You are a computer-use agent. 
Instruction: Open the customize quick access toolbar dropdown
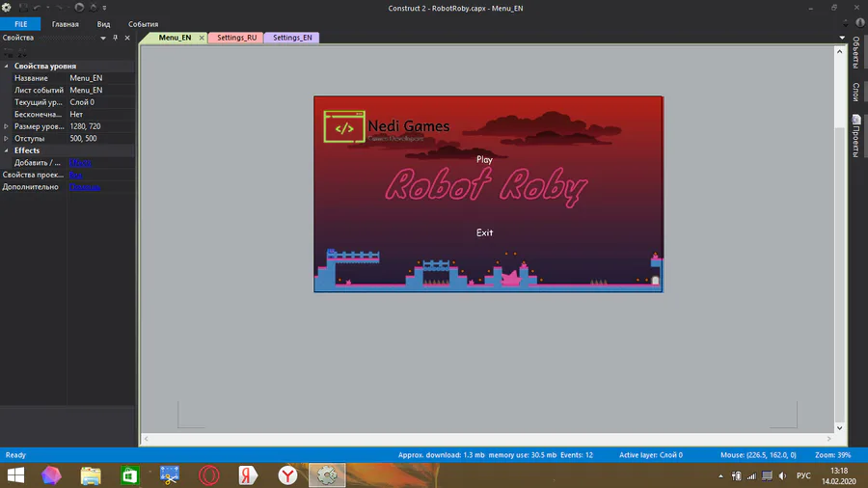(x=104, y=8)
